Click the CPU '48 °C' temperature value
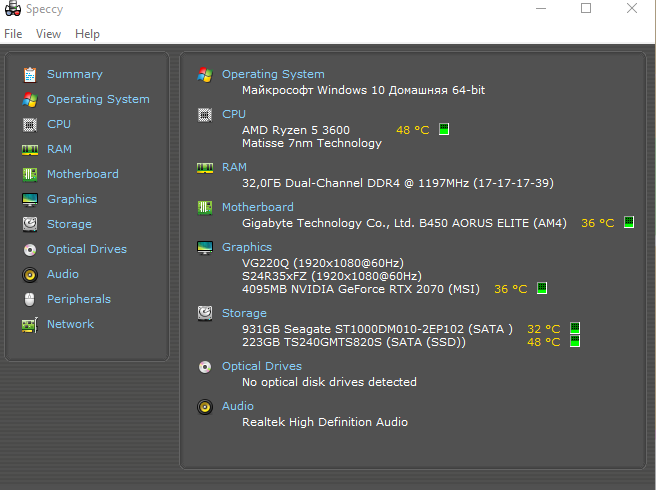 (413, 130)
